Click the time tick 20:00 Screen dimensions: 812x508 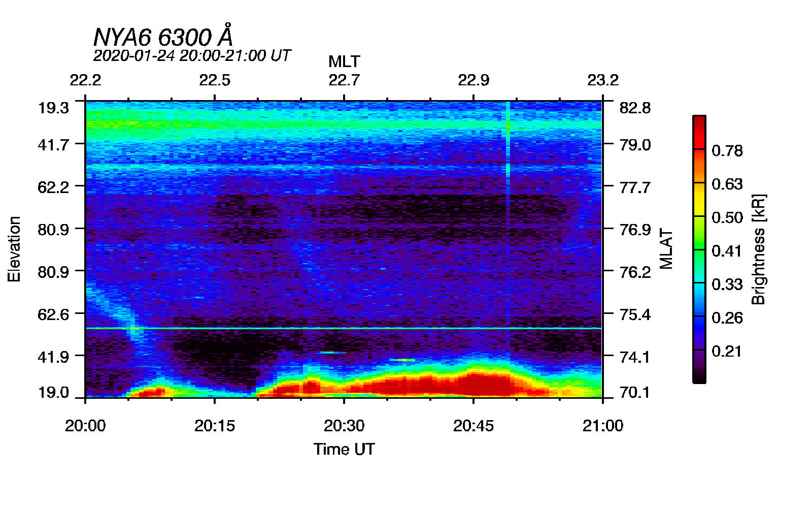coord(85,426)
